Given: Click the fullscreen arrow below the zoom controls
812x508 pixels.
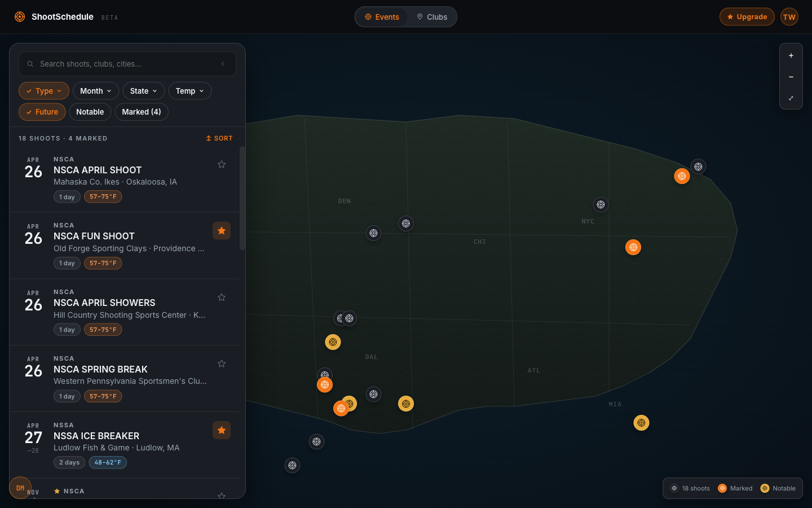Looking at the screenshot, I should pyautogui.click(x=791, y=98).
